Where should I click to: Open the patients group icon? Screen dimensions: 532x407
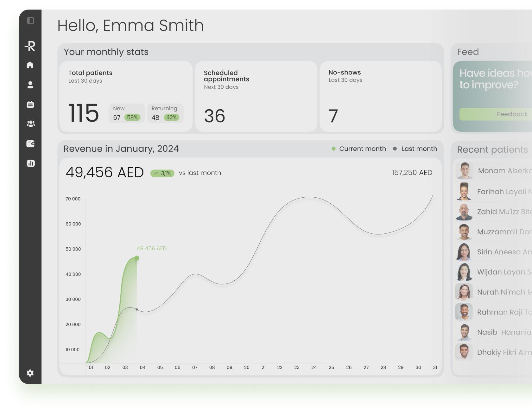[31, 124]
